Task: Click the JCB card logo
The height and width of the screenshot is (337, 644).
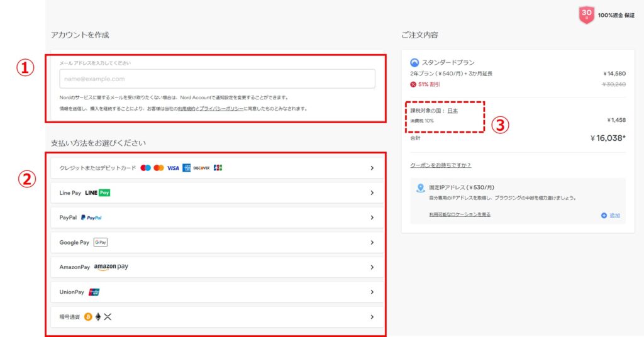Action: coord(218,168)
